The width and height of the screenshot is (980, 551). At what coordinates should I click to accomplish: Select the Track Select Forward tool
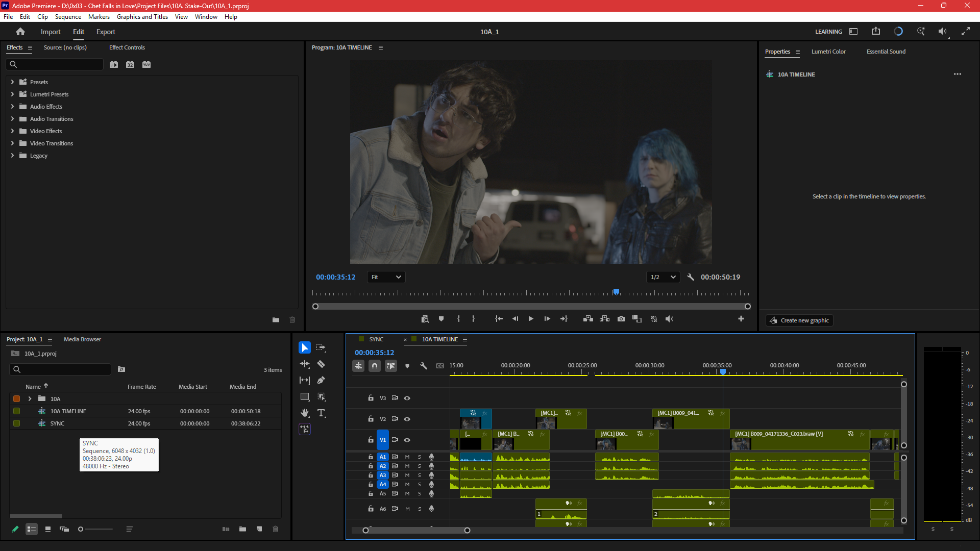(x=321, y=348)
